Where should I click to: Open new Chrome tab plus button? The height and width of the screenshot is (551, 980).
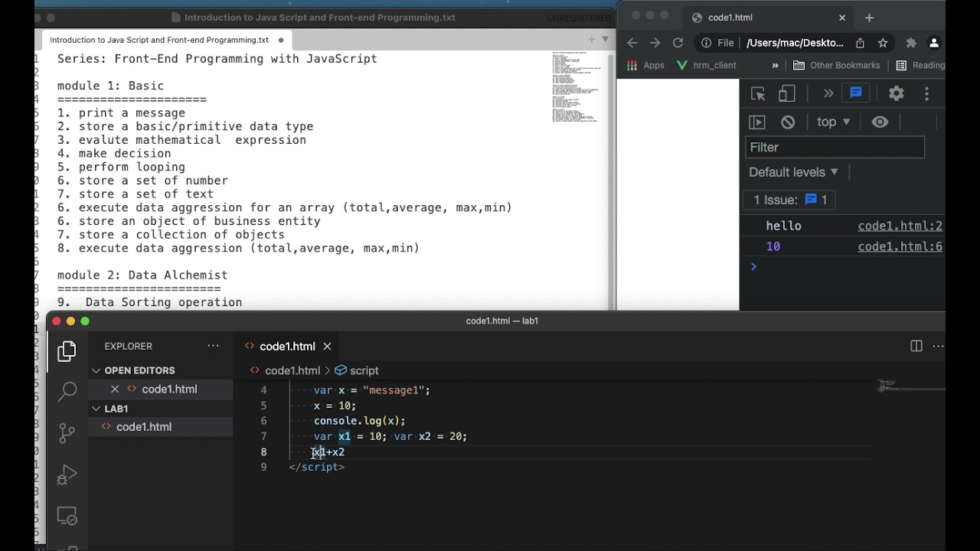pyautogui.click(x=869, y=17)
